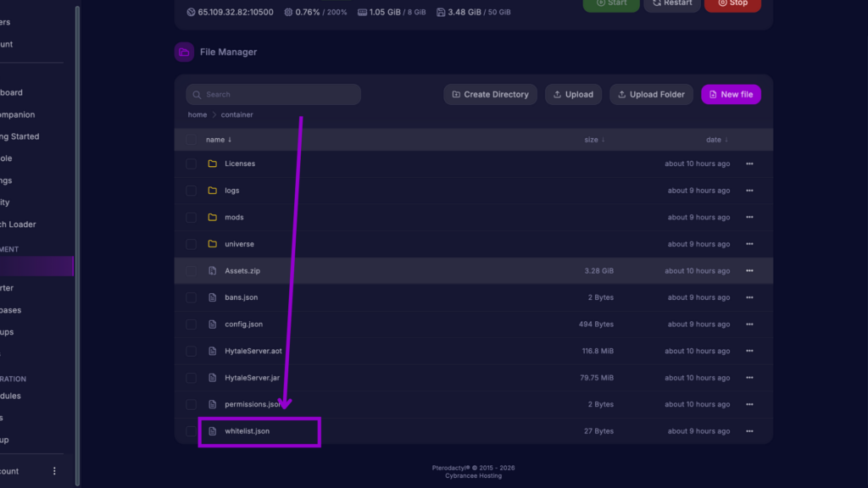
Task: Open three-dot menu for whitelist.json row
Action: [x=748, y=431]
